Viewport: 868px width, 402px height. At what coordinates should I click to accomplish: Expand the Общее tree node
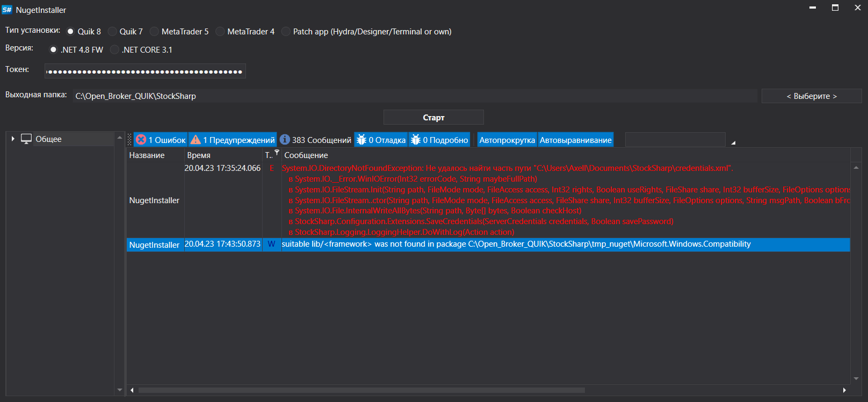click(x=13, y=139)
